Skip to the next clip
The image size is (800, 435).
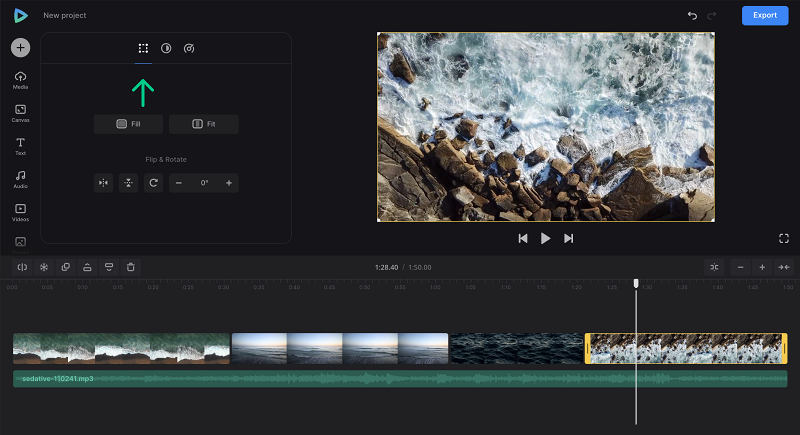568,239
